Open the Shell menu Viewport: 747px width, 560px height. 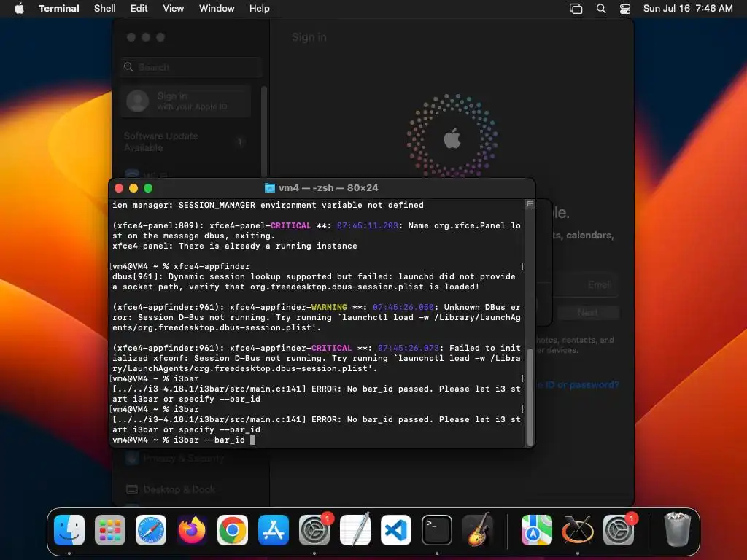point(105,9)
